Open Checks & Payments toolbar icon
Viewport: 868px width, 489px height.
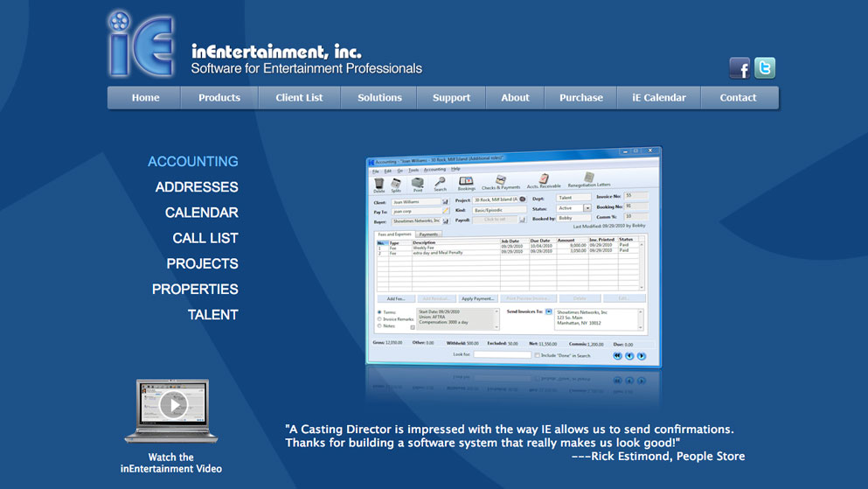(x=501, y=182)
